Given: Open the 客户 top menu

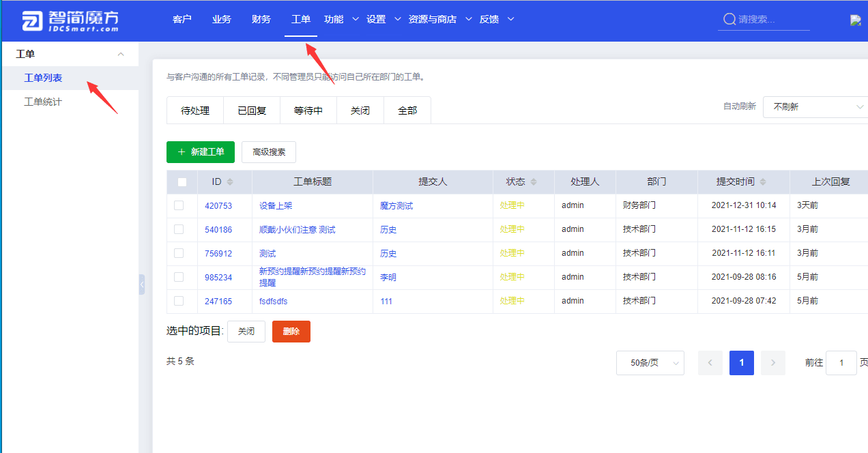Looking at the screenshot, I should pos(182,19).
